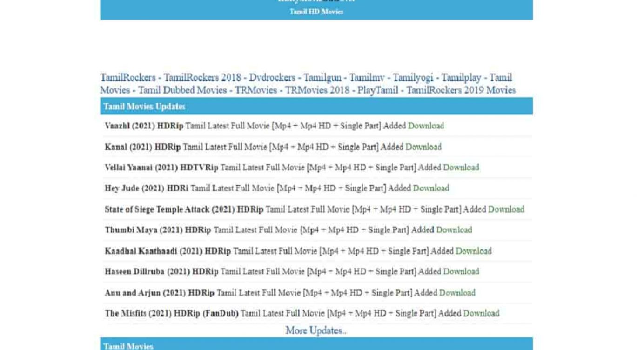Click Download for Kaadhal Kaathaadi (2021)
644x350 pixels.
[x=474, y=251]
